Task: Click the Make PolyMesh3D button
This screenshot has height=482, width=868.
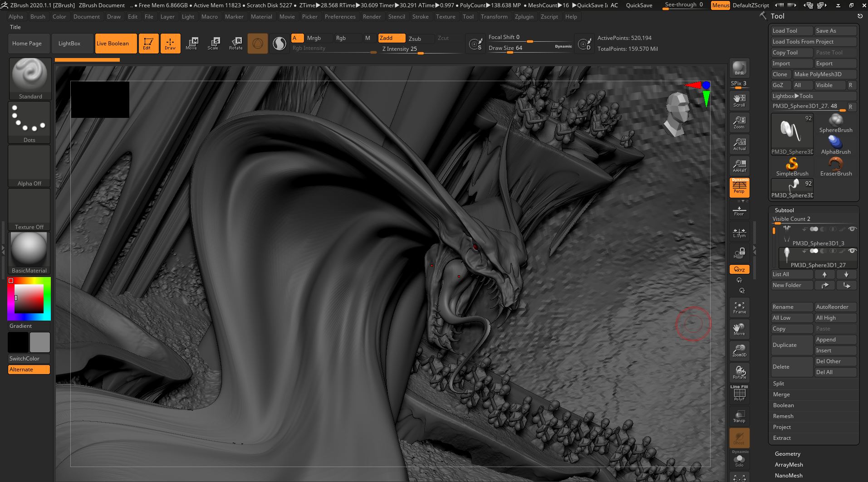Action: (x=824, y=74)
